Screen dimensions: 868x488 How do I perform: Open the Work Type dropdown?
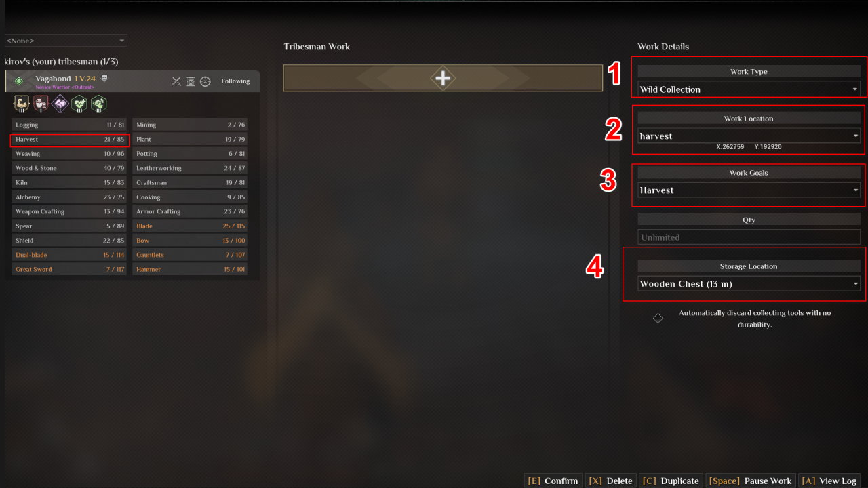coord(749,89)
